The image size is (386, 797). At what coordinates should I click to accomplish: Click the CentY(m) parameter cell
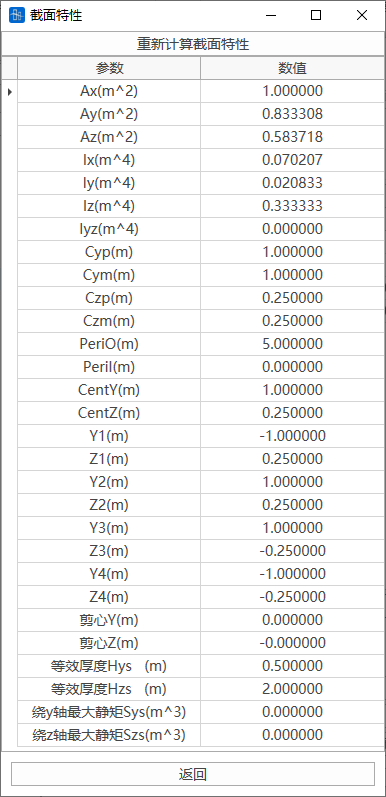[x=109, y=390]
